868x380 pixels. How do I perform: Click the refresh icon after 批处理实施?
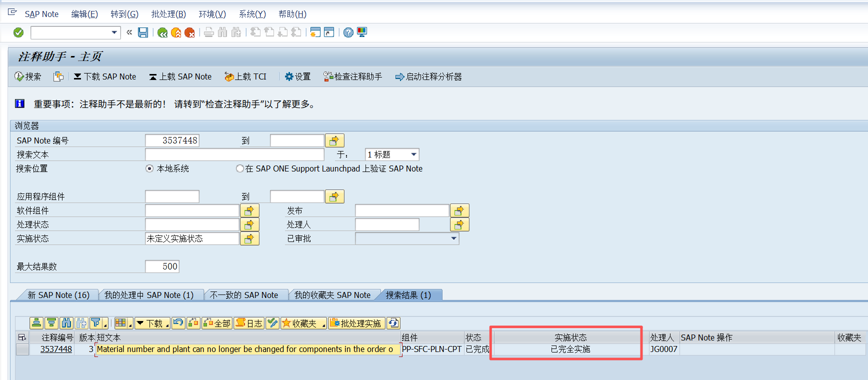tap(393, 323)
